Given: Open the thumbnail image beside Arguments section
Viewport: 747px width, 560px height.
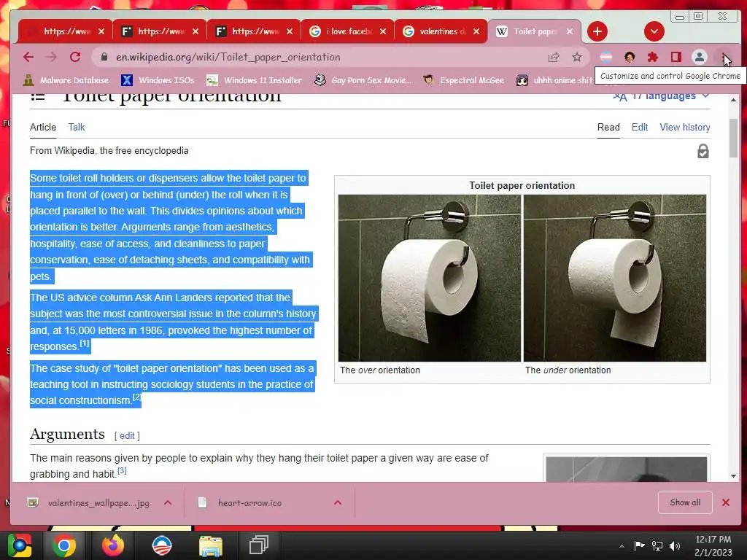Looking at the screenshot, I should pos(626,470).
